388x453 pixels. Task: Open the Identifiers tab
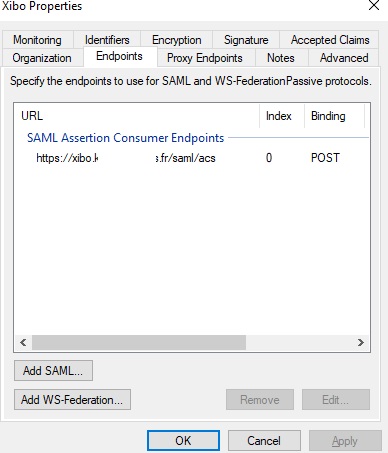tap(107, 40)
